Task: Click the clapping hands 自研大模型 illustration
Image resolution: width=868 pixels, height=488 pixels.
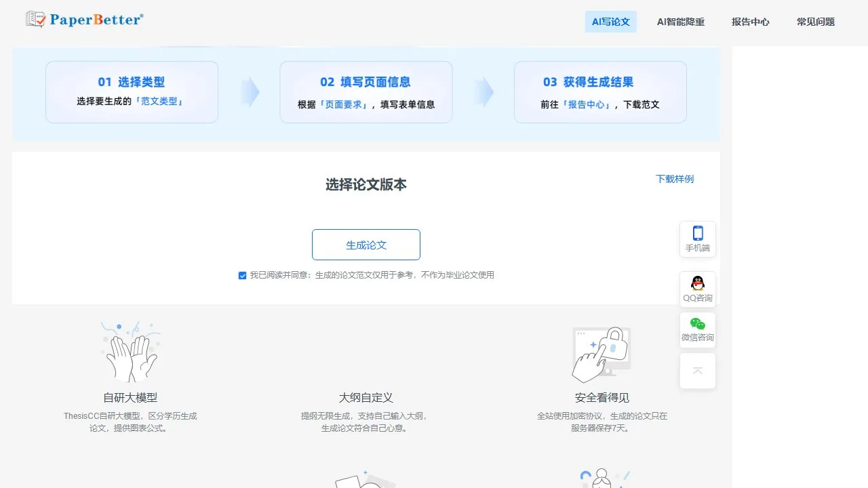Action: pyautogui.click(x=130, y=351)
